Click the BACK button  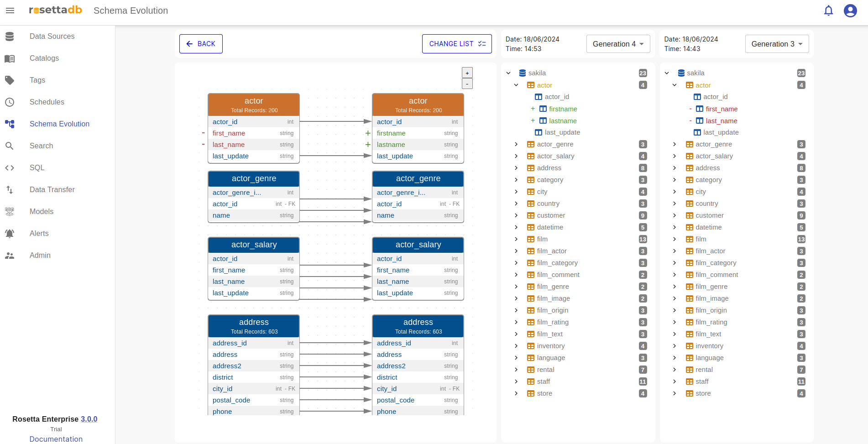click(201, 44)
